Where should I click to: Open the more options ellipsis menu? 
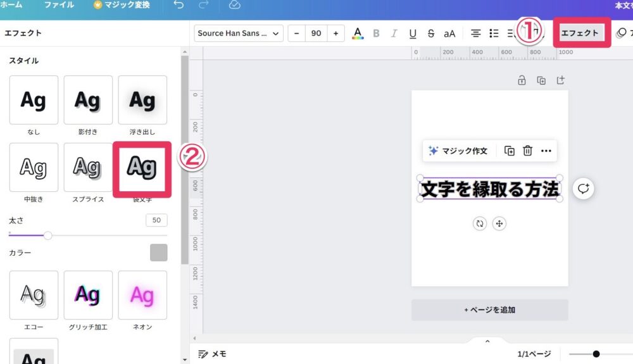tap(546, 151)
